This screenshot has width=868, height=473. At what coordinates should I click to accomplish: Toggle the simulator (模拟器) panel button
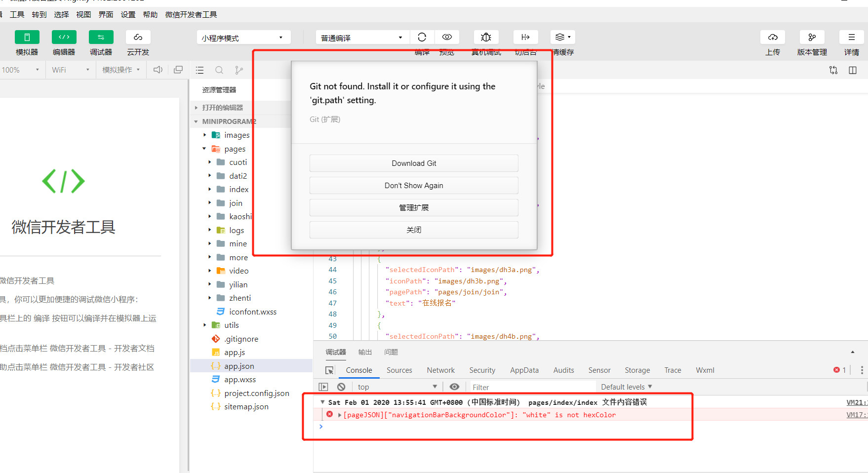tap(27, 37)
